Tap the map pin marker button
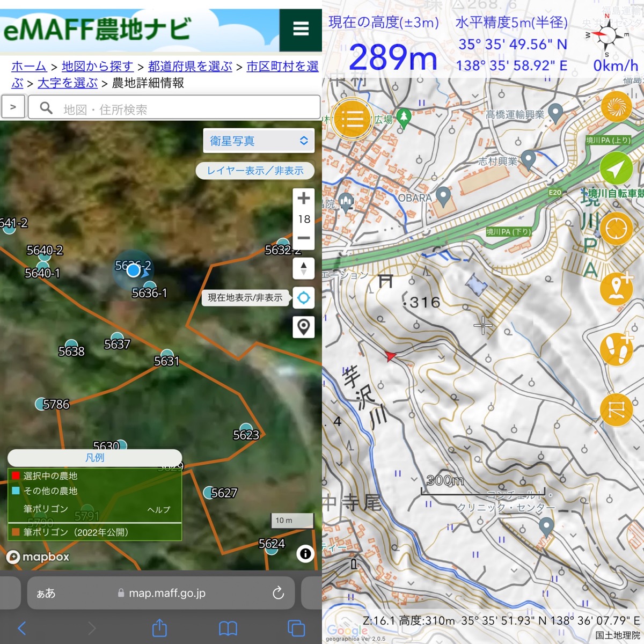 (x=304, y=326)
